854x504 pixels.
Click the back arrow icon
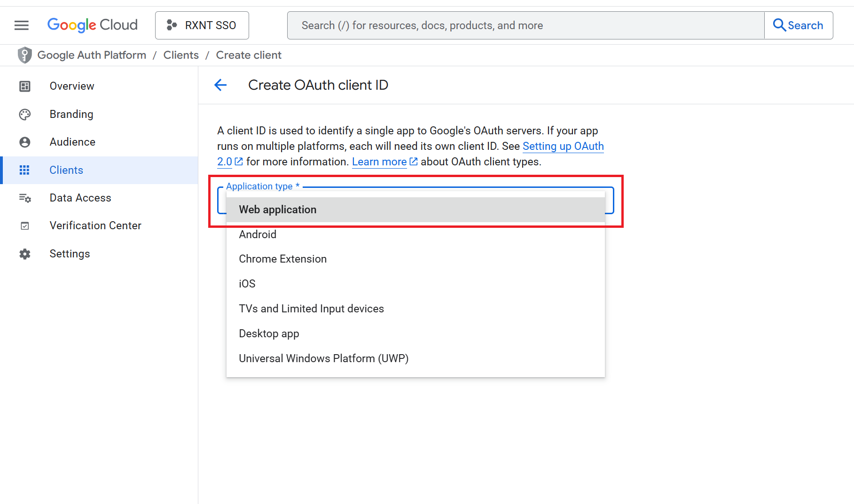point(220,85)
